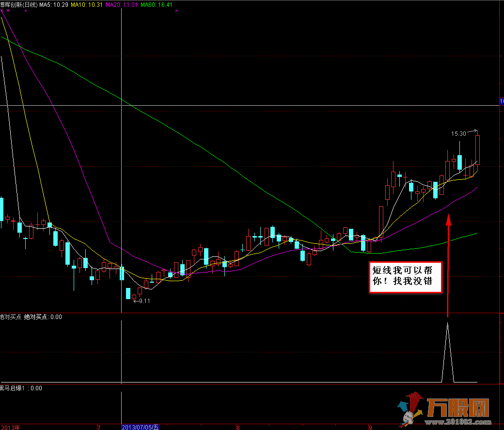Image resolution: width=504 pixels, height=430 pixels.
Task: Select the MA20: 11.01 indicator label
Action: (x=122, y=5)
